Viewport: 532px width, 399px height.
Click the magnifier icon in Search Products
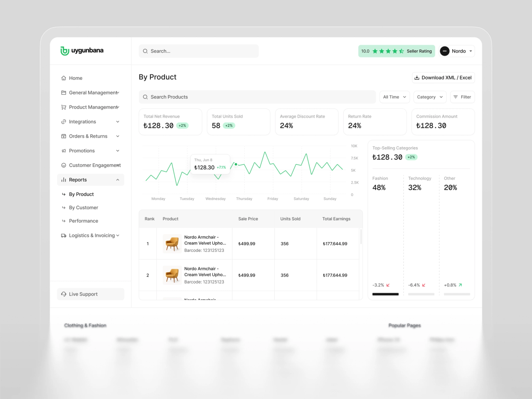coord(145,97)
